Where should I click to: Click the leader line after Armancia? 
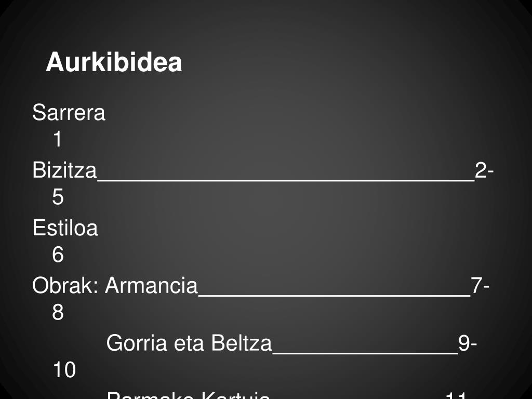pos(334,296)
